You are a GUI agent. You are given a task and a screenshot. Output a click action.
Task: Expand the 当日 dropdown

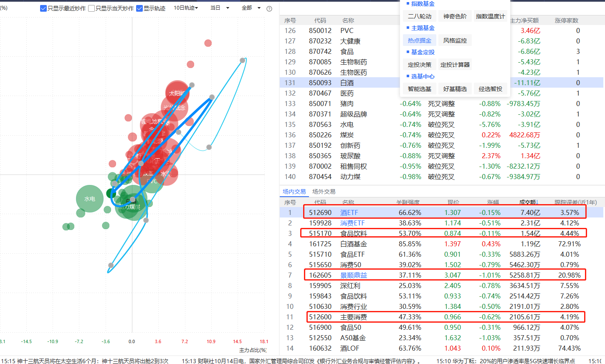click(x=220, y=8)
